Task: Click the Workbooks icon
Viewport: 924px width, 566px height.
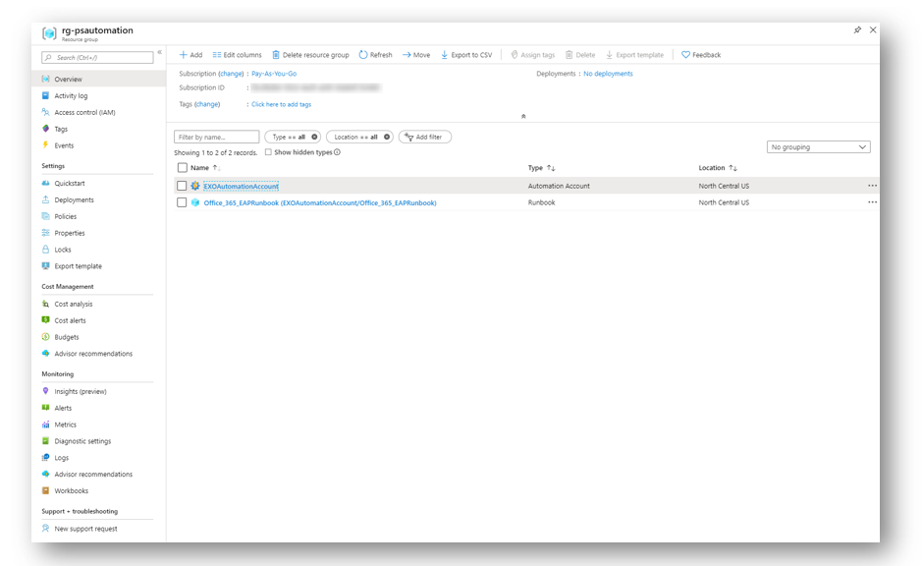Action: 45,490
